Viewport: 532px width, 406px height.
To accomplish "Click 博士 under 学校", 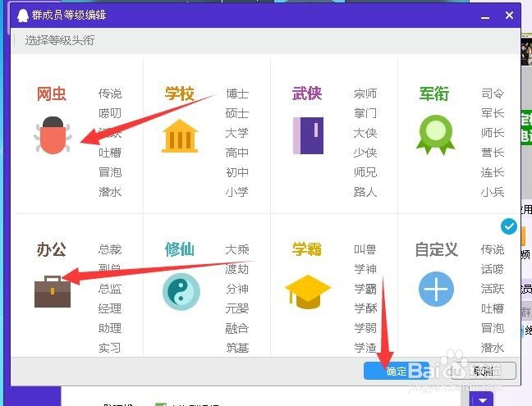I will 237,94.
